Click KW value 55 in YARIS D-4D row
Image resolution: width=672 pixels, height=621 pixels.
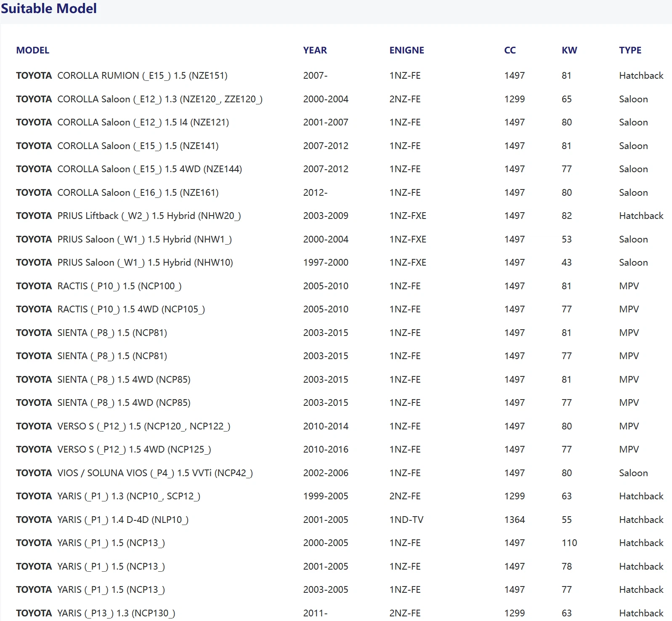[x=567, y=520]
